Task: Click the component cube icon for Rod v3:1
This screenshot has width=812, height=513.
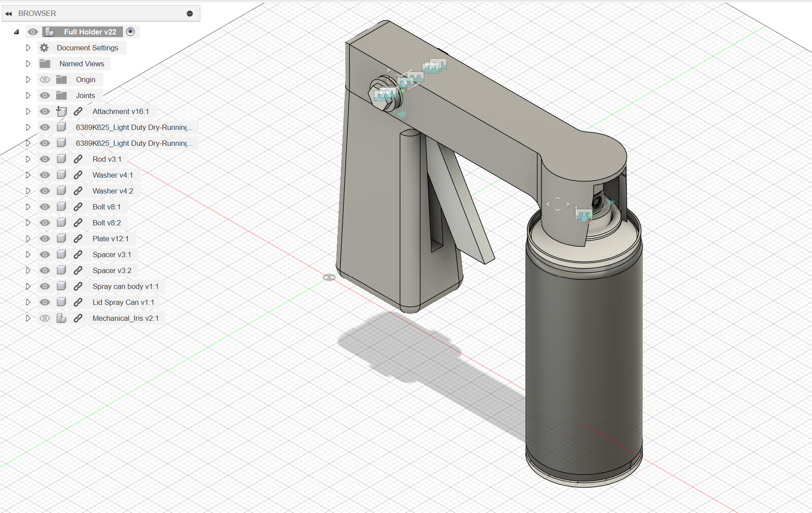Action: point(61,159)
